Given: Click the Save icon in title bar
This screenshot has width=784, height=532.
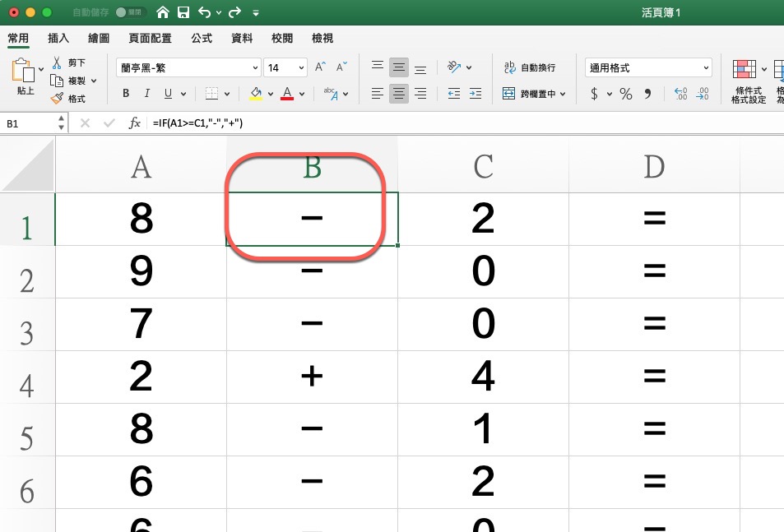Looking at the screenshot, I should point(183,12).
